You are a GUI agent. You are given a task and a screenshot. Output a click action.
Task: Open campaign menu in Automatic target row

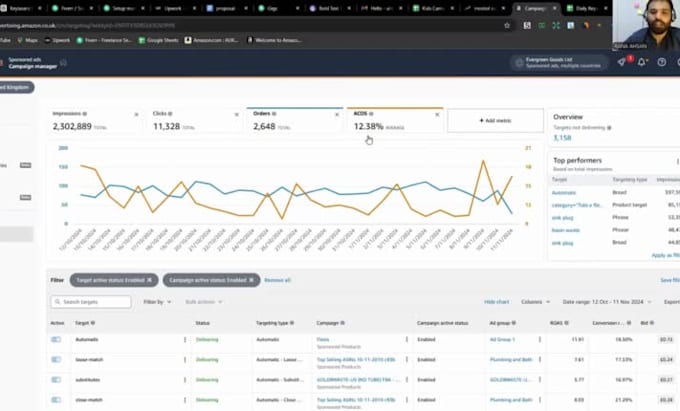coord(407,339)
